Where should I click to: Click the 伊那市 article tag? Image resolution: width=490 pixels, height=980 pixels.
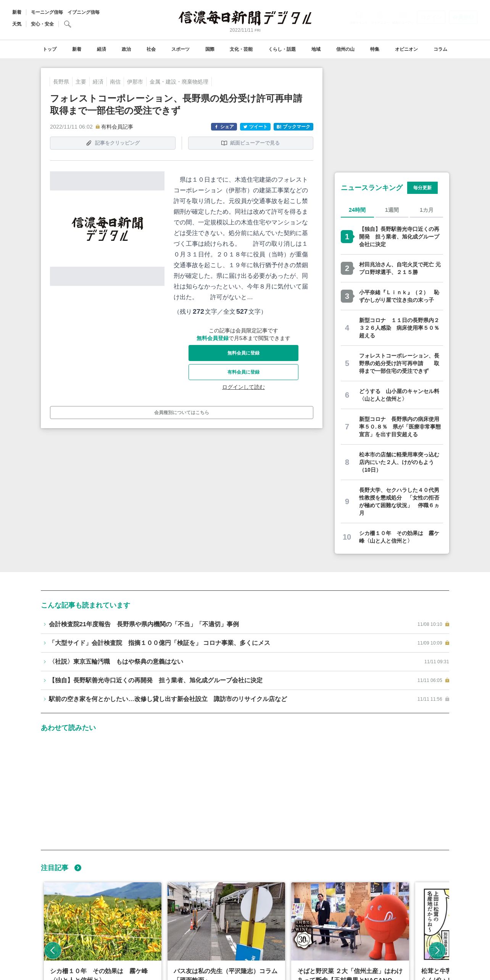pyautogui.click(x=135, y=82)
